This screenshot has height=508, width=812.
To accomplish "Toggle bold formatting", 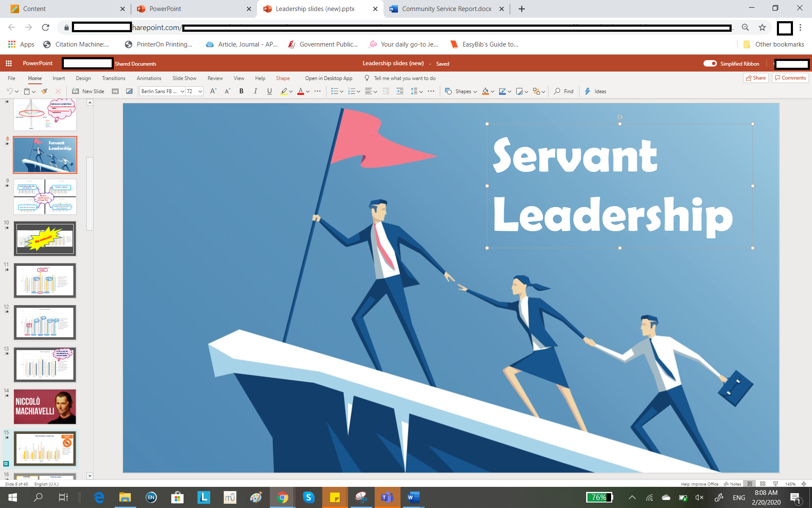I will point(241,91).
